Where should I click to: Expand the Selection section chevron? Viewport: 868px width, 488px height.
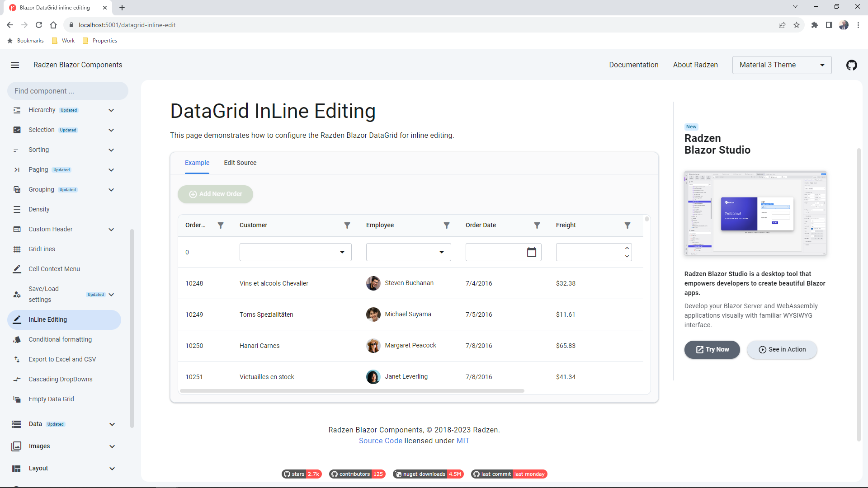coord(111,130)
